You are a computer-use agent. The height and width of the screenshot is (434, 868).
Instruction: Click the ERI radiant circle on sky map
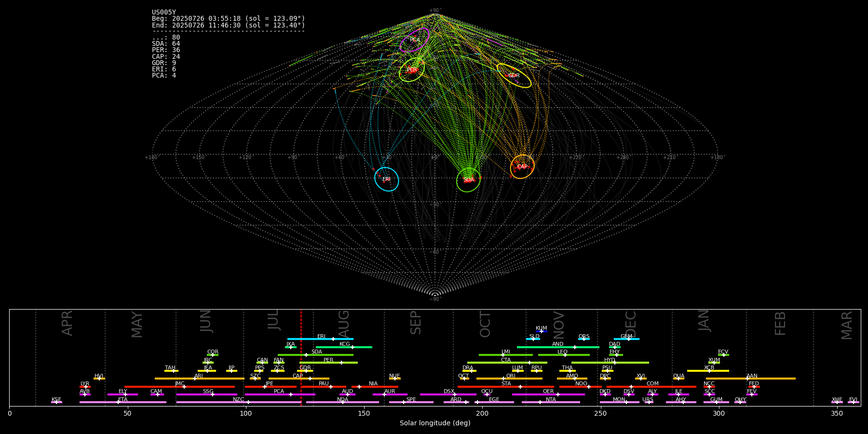(x=387, y=179)
